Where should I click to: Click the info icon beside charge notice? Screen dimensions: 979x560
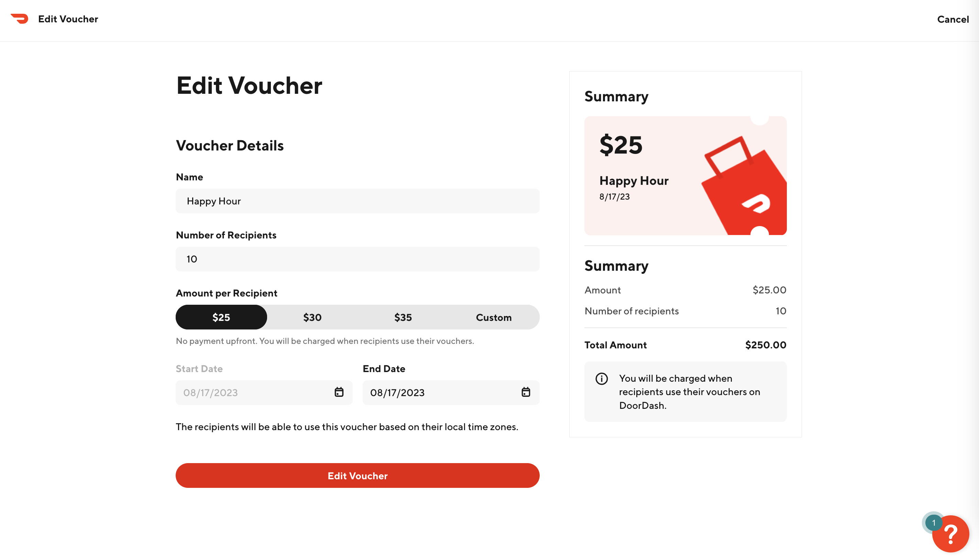601,379
